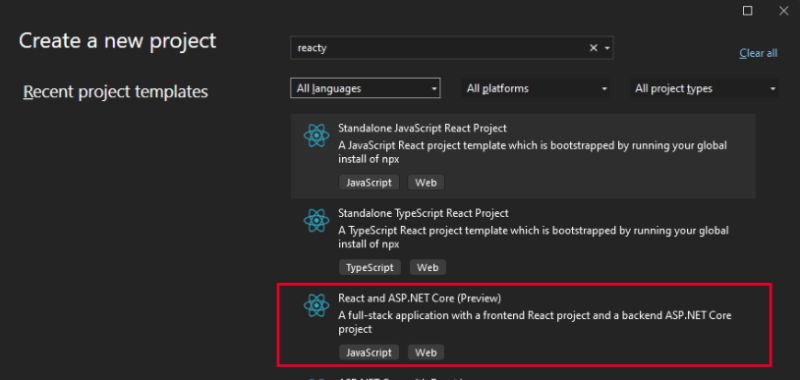
Task: Click Web tag under Standalone JavaScript React Project
Action: click(x=426, y=183)
